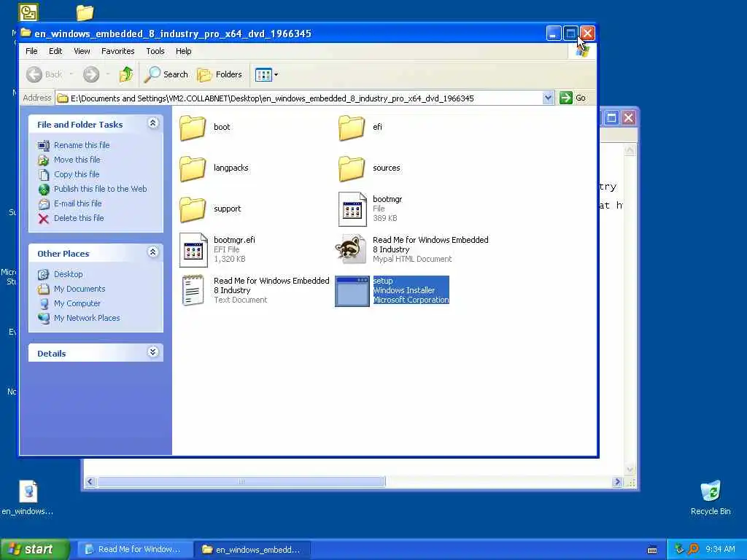The image size is (747, 560).
Task: Click the Back navigation button
Action: click(44, 74)
